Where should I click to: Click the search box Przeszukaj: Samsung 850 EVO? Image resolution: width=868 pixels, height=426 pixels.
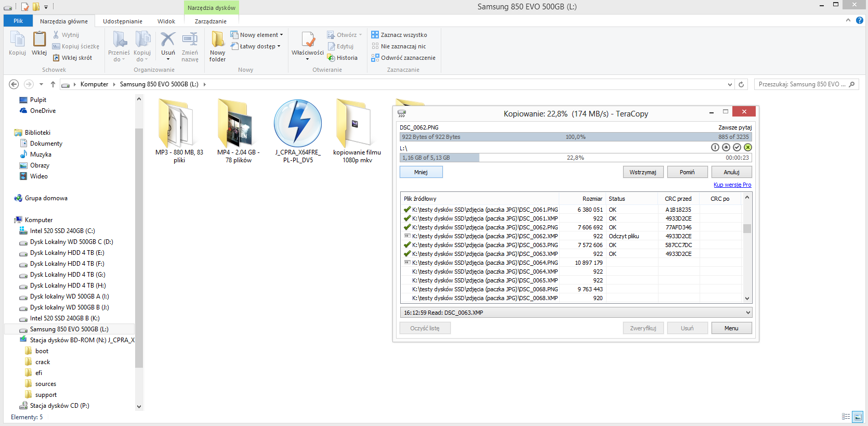click(806, 84)
